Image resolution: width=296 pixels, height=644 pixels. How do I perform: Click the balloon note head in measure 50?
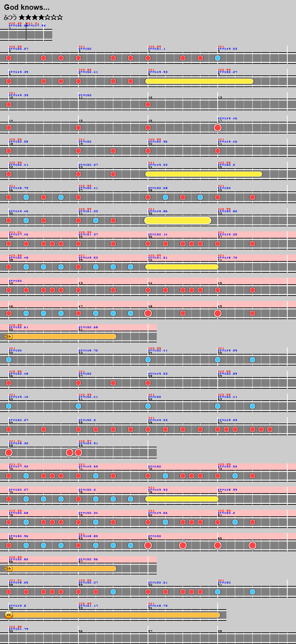(x=9, y=336)
